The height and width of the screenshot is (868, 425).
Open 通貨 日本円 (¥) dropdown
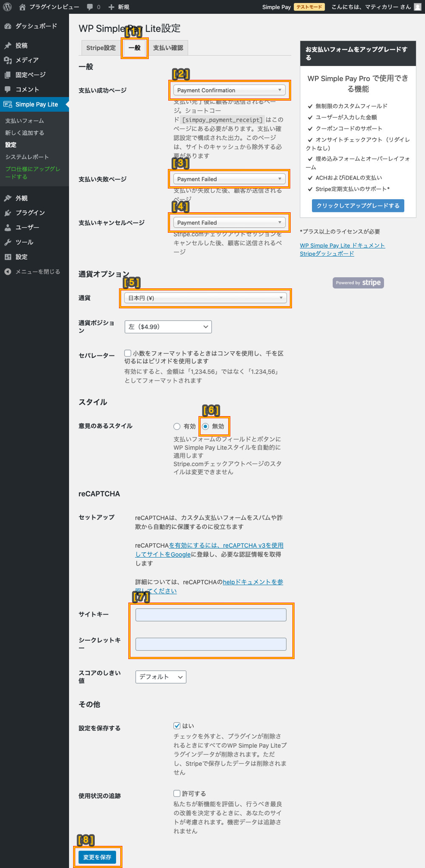click(205, 298)
